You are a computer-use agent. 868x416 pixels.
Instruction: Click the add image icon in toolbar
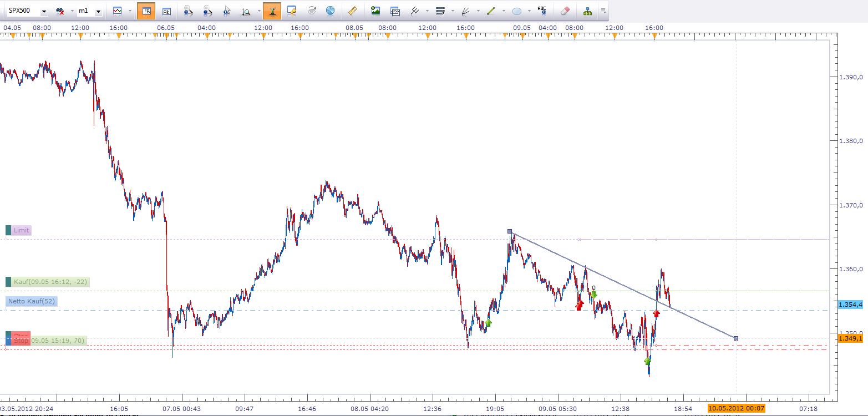tap(375, 11)
